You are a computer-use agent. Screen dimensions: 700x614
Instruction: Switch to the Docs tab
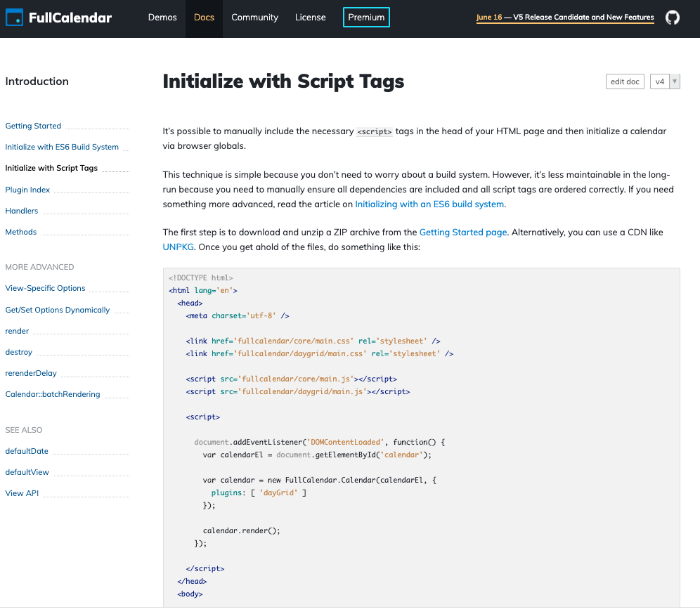click(x=204, y=18)
